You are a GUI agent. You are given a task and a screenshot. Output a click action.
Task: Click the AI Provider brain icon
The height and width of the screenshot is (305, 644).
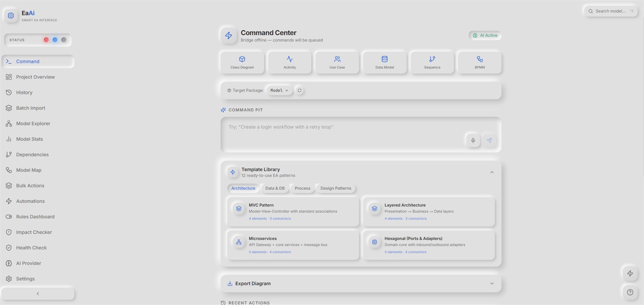click(9, 263)
